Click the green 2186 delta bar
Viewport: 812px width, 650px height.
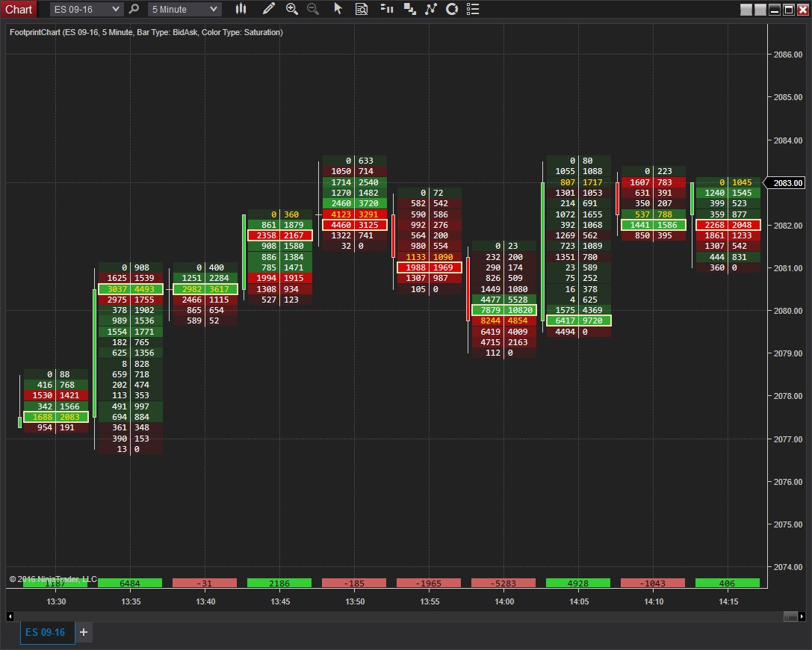coord(279,584)
